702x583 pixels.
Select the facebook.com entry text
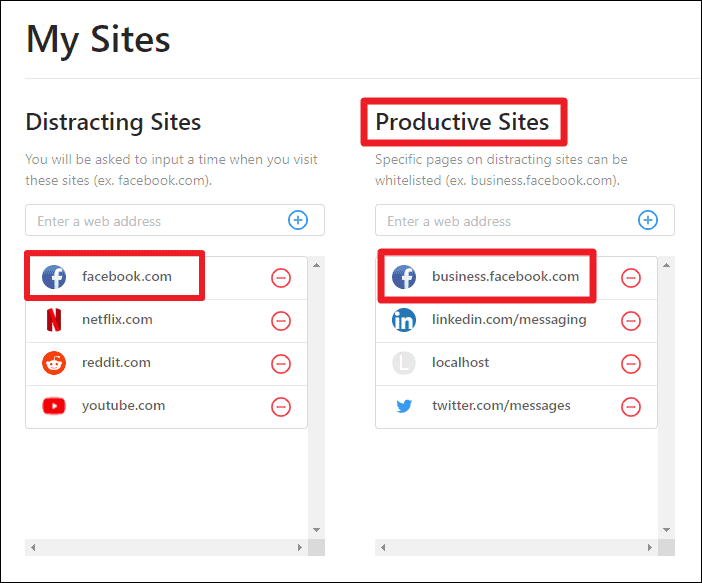pos(127,277)
